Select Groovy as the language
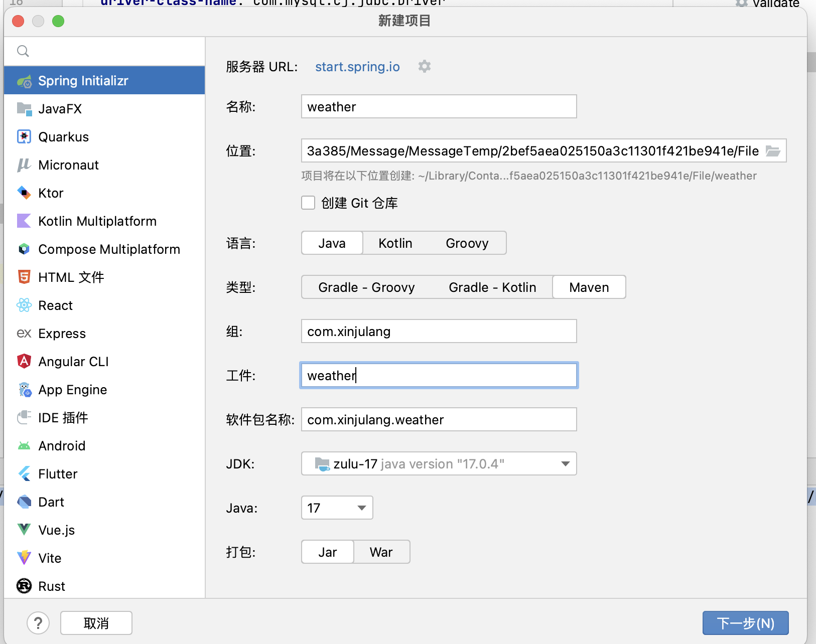 (x=467, y=243)
